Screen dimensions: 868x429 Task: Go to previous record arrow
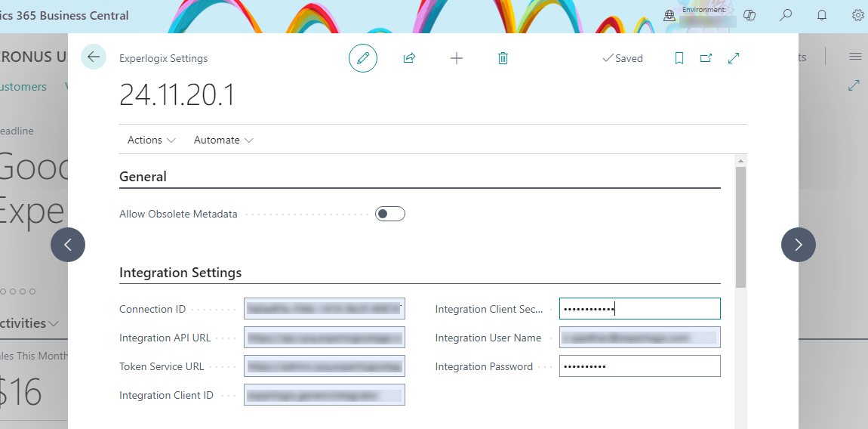click(68, 245)
